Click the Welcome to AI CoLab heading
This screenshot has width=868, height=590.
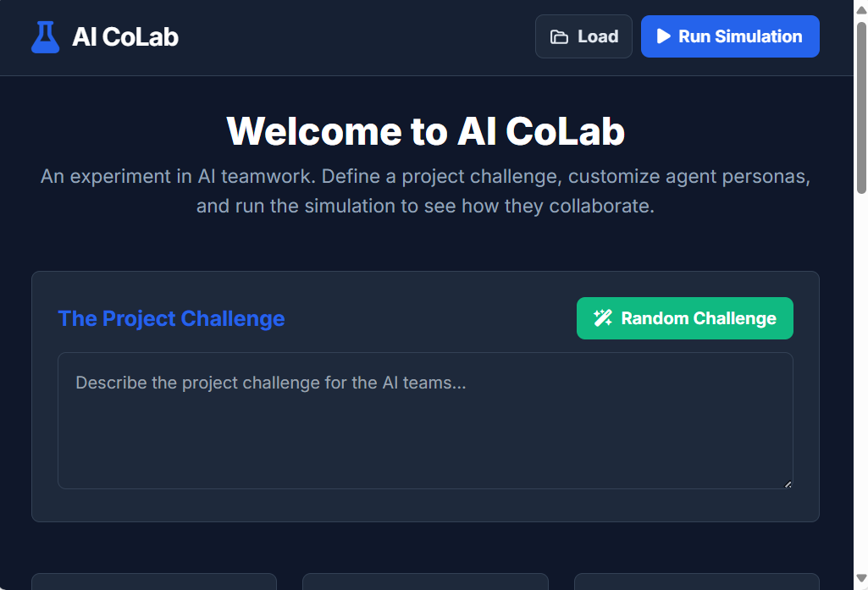pos(425,131)
